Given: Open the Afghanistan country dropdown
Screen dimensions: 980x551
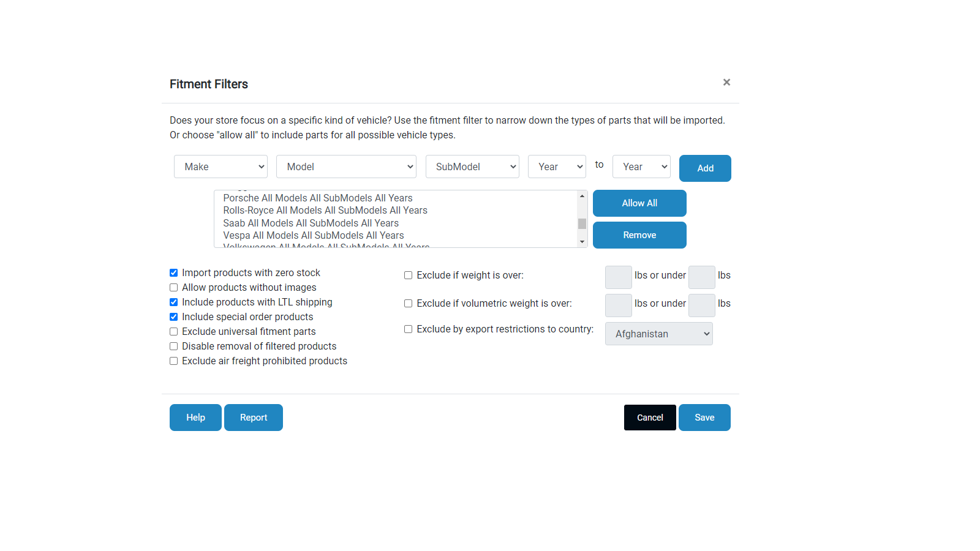Looking at the screenshot, I should click(x=658, y=334).
